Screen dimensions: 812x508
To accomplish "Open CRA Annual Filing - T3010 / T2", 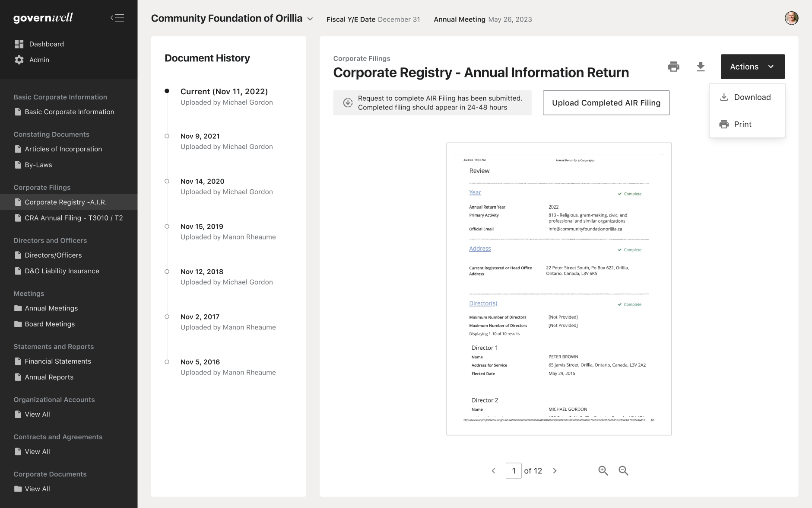I will pos(73,218).
